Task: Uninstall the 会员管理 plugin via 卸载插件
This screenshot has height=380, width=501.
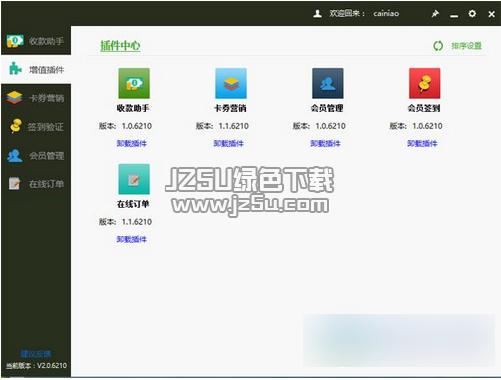Action: (325, 143)
